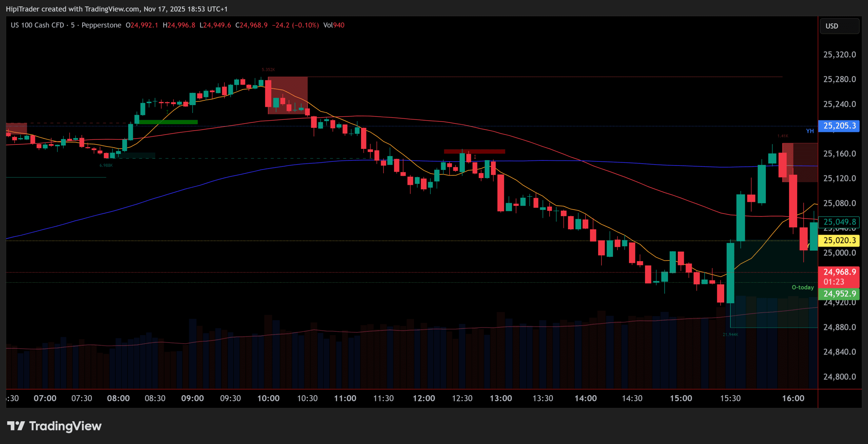The image size is (868, 444).
Task: Click the TradingView logo at bottom left
Action: click(54, 426)
